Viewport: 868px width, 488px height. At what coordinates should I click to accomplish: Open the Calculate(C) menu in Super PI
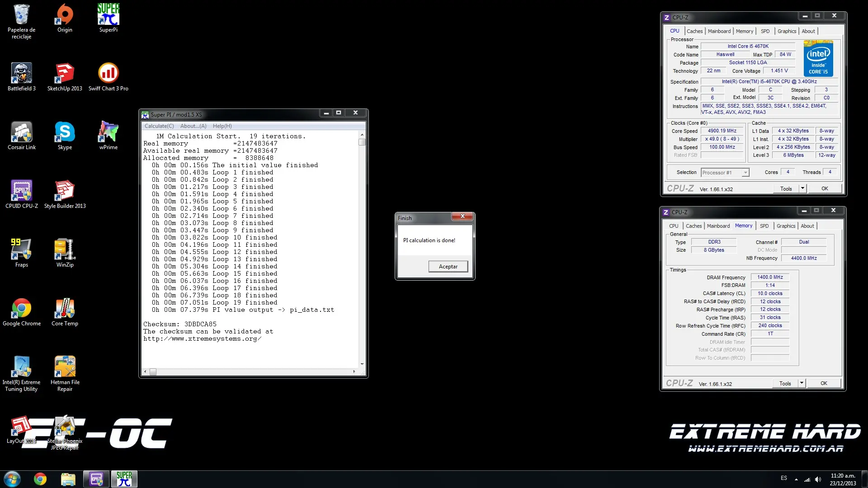click(x=159, y=126)
